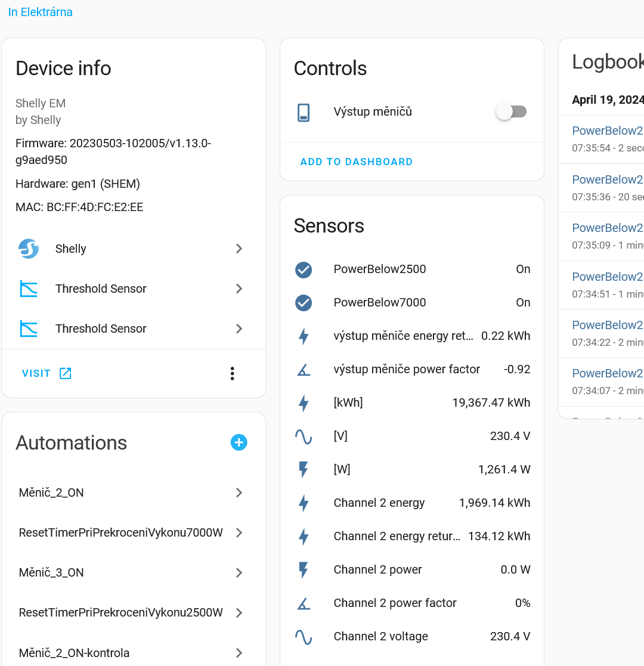Open Měnič_2_ON automation chevron

click(x=239, y=492)
